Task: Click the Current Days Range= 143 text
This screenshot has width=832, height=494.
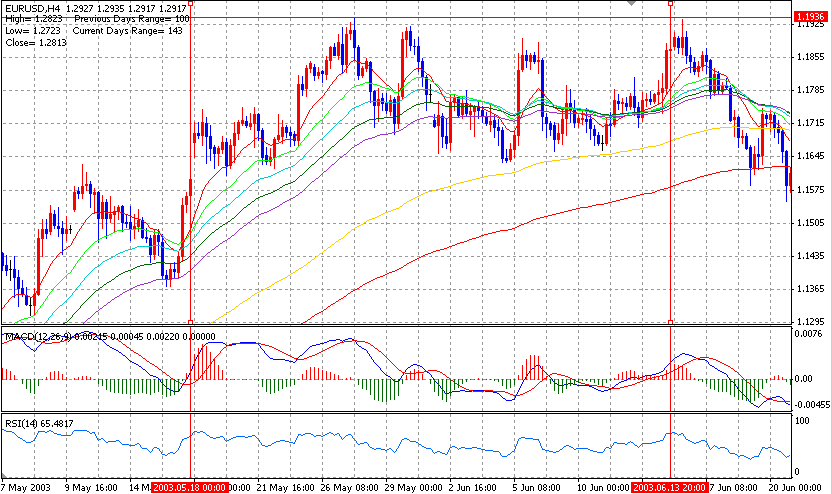Action: (x=128, y=31)
